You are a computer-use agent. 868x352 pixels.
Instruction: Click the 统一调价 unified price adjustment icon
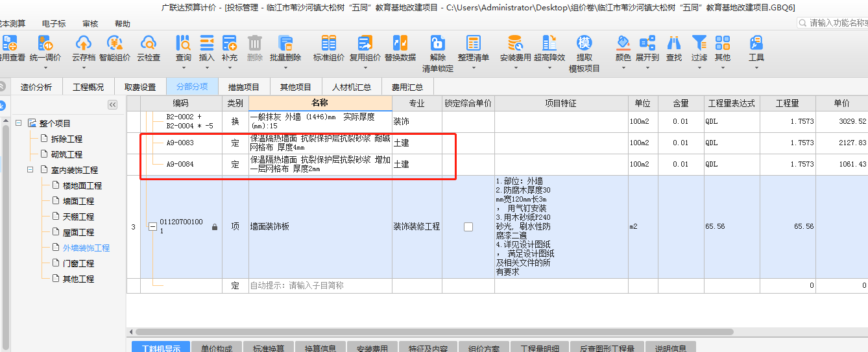45,43
